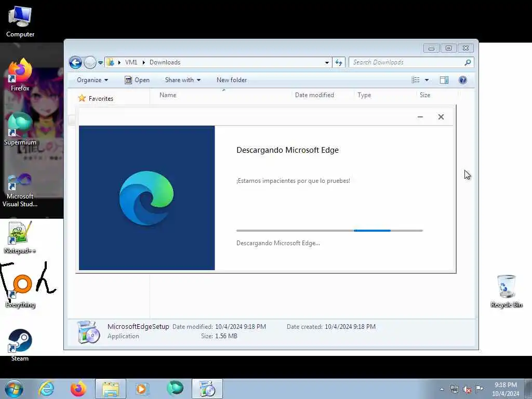Click the network status tray icon
Image resolution: width=532 pixels, height=399 pixels.
pos(454,389)
